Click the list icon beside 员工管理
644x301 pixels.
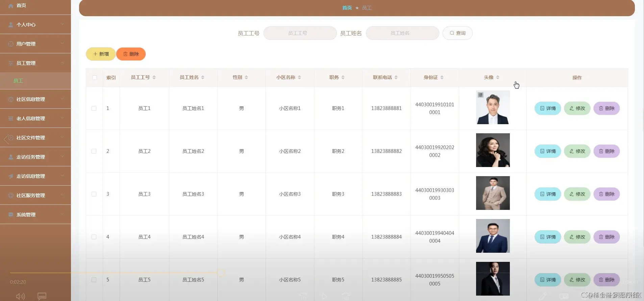11,63
